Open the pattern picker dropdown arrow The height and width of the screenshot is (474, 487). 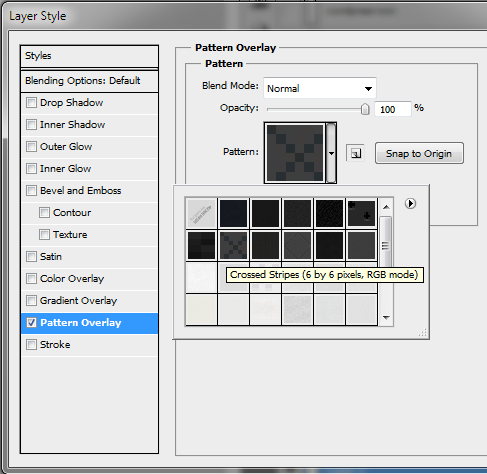331,153
